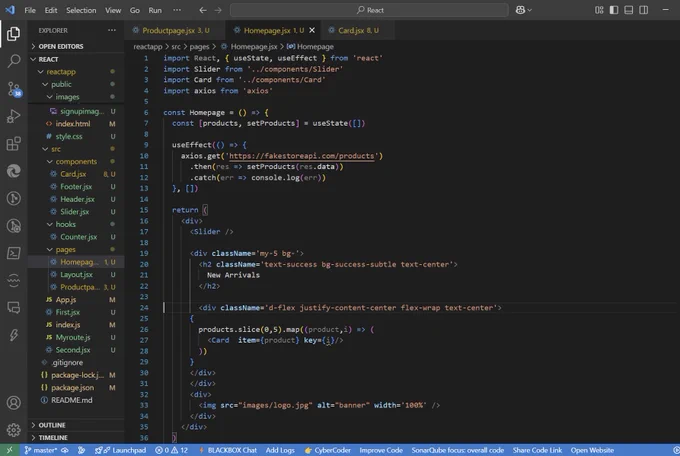The image size is (680, 456).
Task: Expand the OPEN EDITORS section
Action: (61, 46)
